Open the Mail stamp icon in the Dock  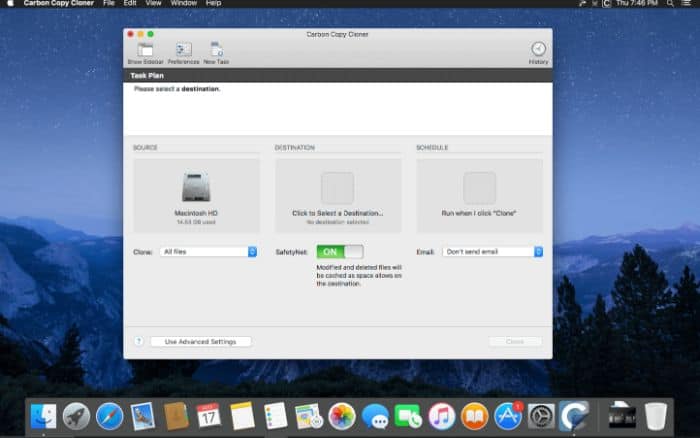pyautogui.click(x=143, y=416)
